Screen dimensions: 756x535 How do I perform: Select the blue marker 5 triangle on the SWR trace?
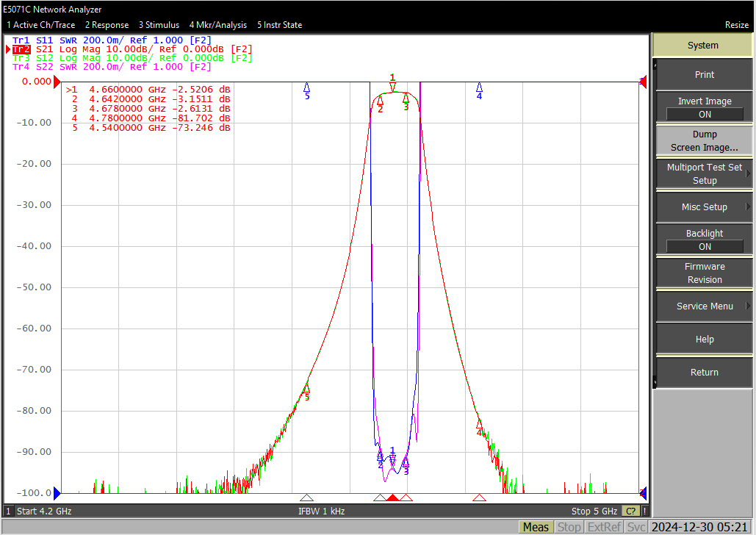(x=306, y=87)
